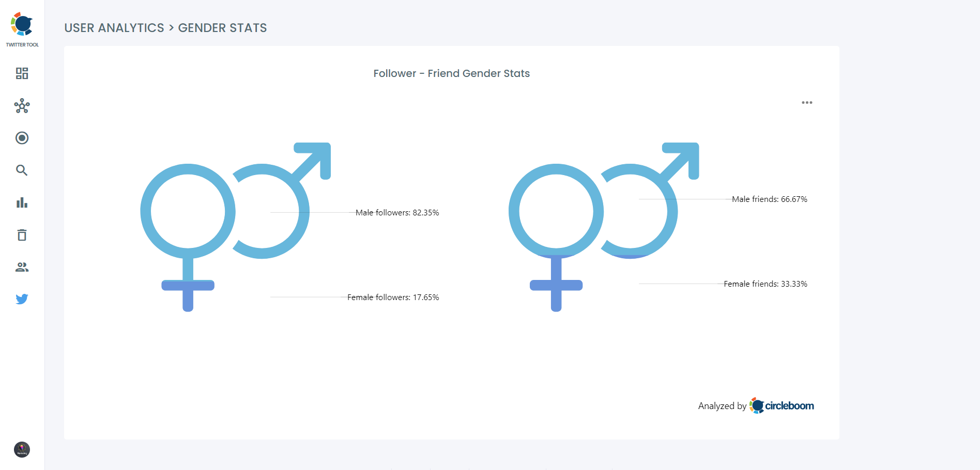Click the trash delete icon in the sidebar
Image resolution: width=980 pixels, height=470 pixels.
22,234
